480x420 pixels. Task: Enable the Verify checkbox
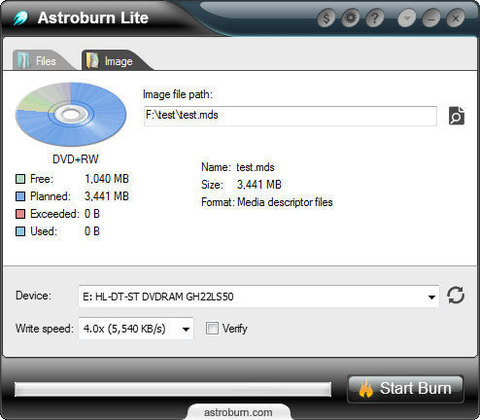point(212,328)
